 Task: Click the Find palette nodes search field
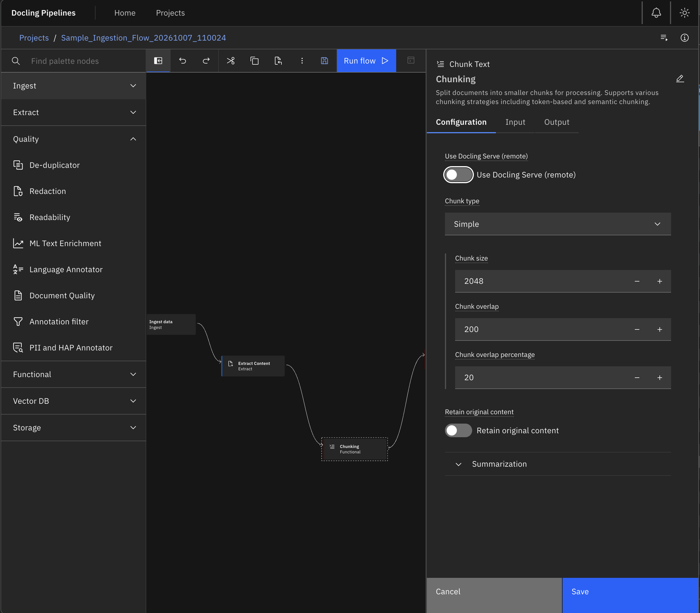[73, 61]
